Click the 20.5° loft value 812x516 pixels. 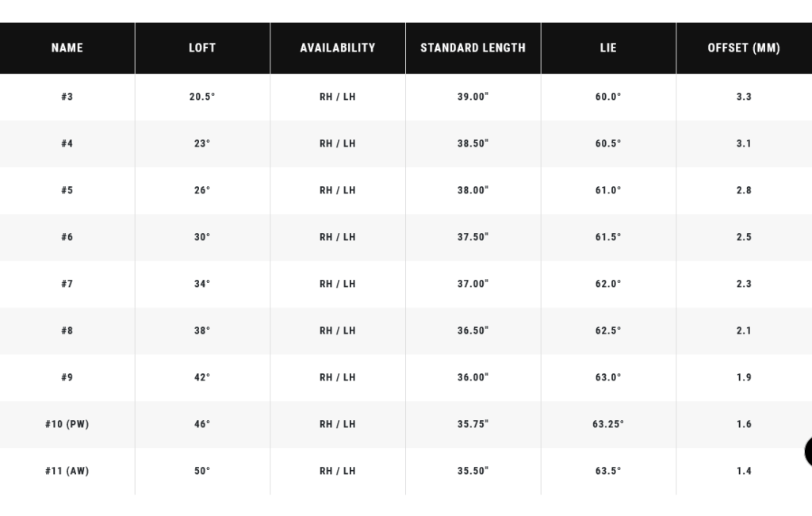[x=202, y=97]
